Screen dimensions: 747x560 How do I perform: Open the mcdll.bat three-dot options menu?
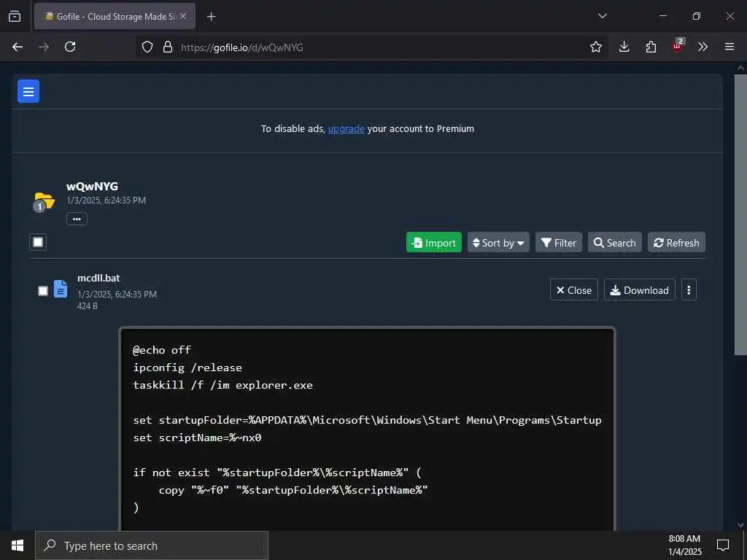(x=689, y=289)
